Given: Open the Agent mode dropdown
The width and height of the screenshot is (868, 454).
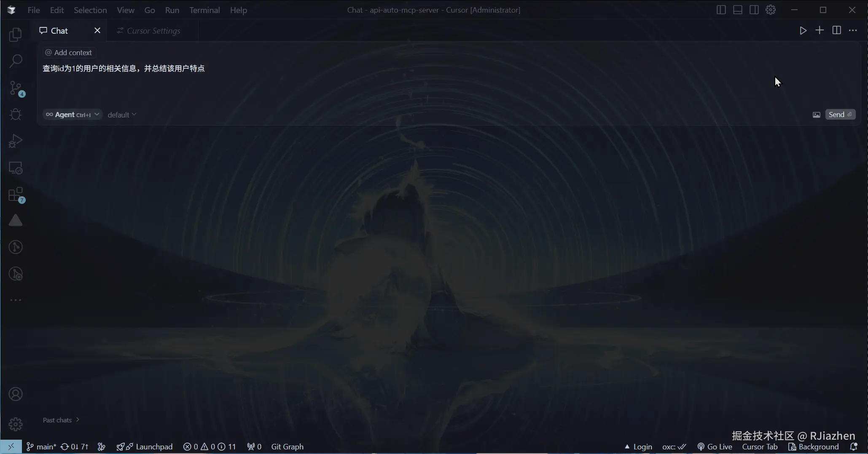Looking at the screenshot, I should pyautogui.click(x=73, y=115).
